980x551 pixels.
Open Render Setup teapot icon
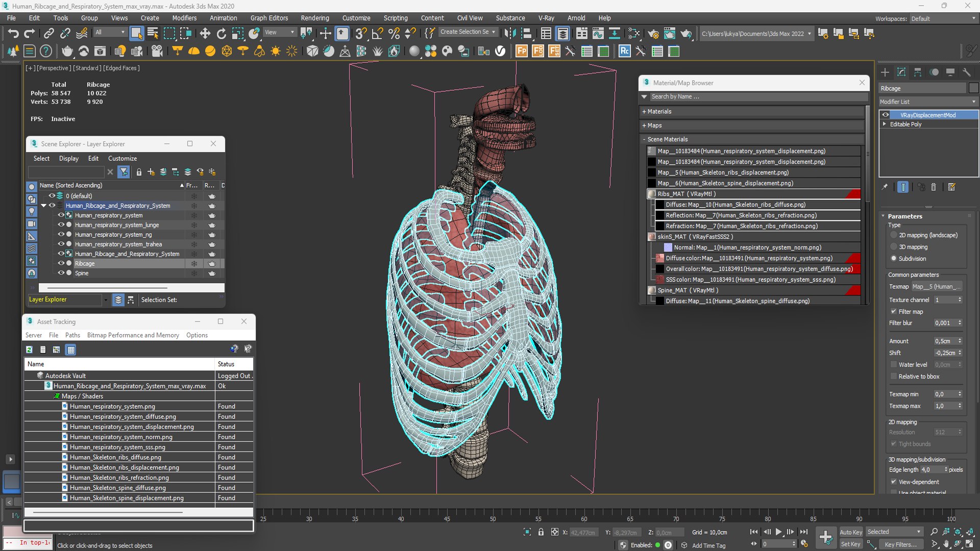pyautogui.click(x=653, y=34)
